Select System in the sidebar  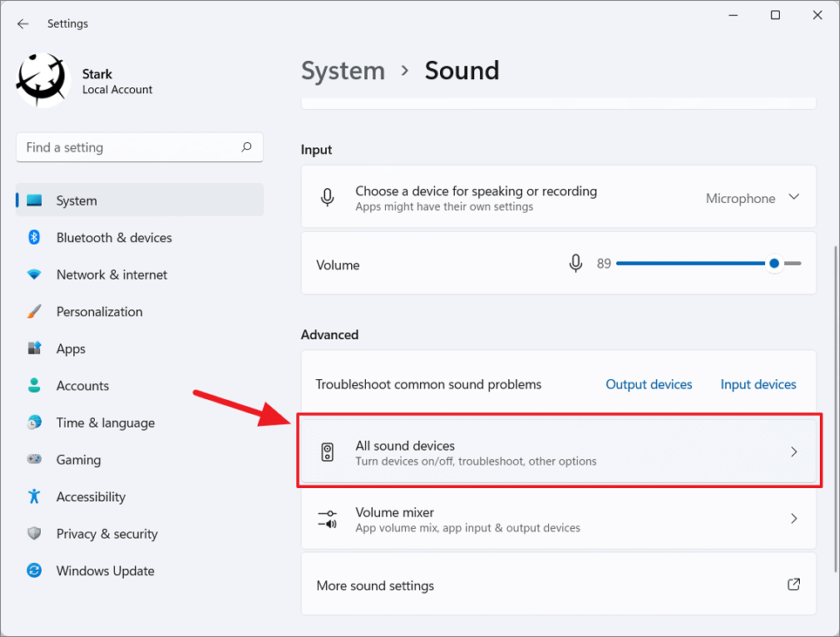pos(77,200)
